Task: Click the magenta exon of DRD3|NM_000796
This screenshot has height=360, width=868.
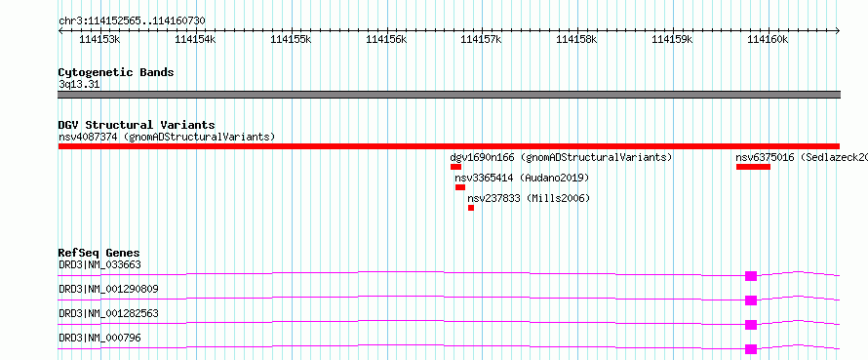Action: coord(751,349)
